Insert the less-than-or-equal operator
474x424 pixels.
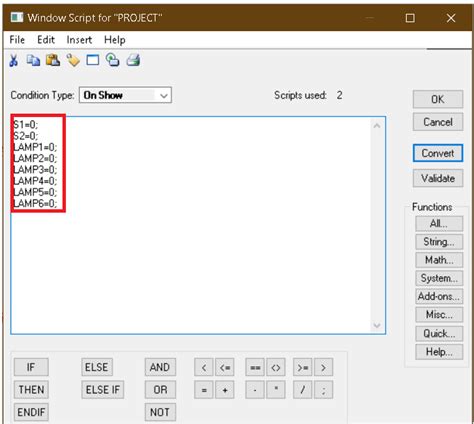pyautogui.click(x=225, y=367)
